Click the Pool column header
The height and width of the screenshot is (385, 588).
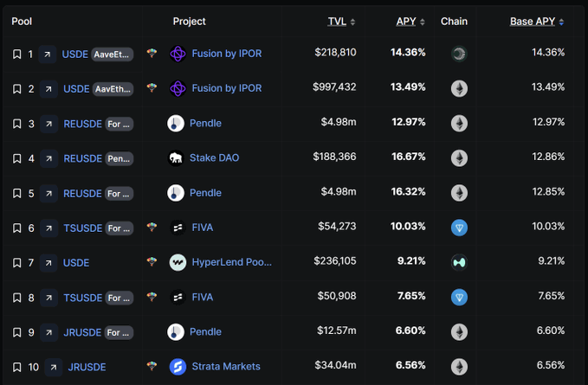(x=22, y=21)
